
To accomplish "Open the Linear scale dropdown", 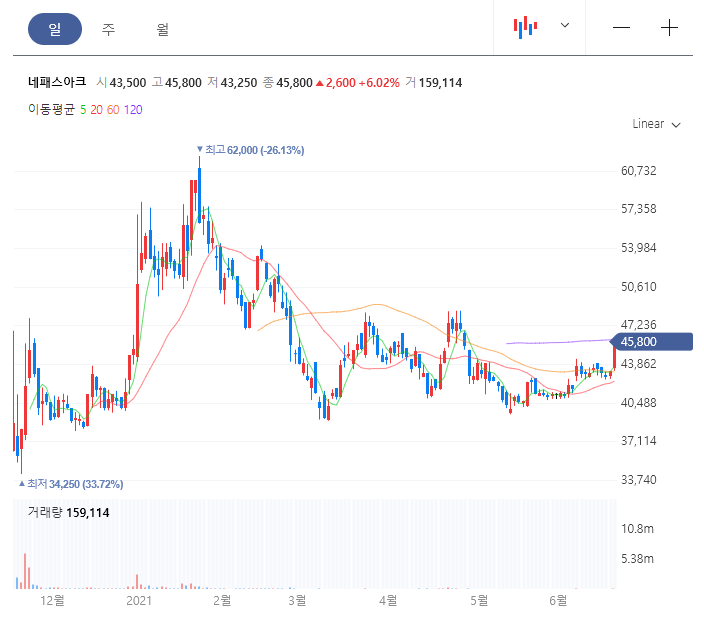I will tap(656, 124).
